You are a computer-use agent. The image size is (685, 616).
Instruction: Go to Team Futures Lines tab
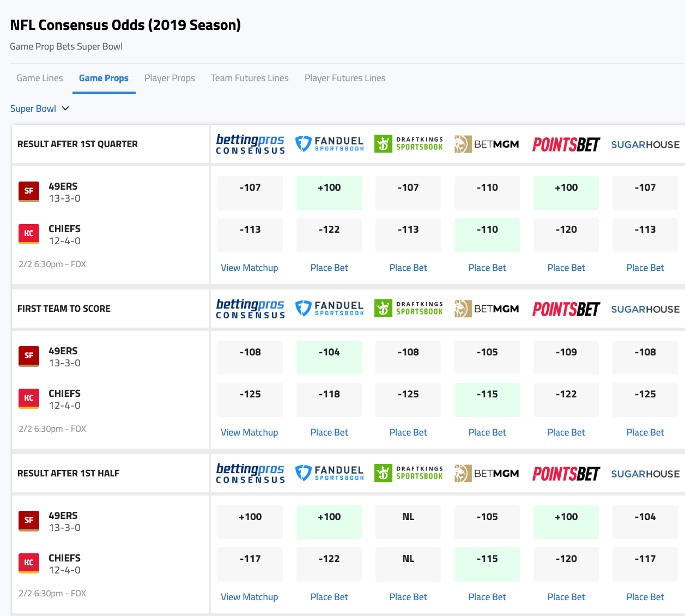250,78
